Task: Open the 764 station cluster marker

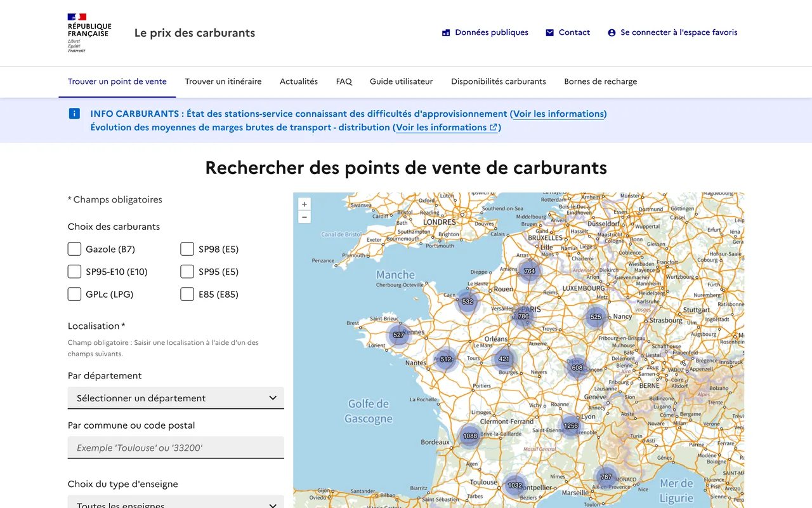Action: coord(530,271)
